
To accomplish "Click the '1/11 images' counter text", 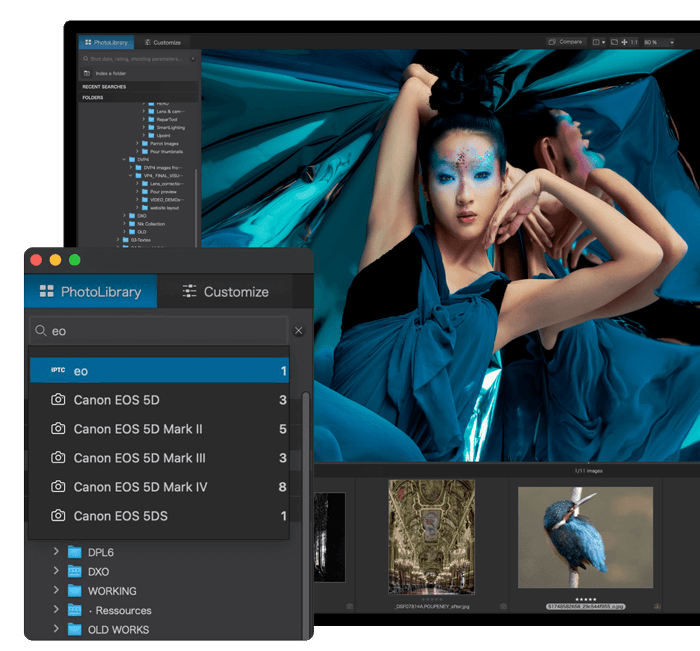I will tap(588, 471).
